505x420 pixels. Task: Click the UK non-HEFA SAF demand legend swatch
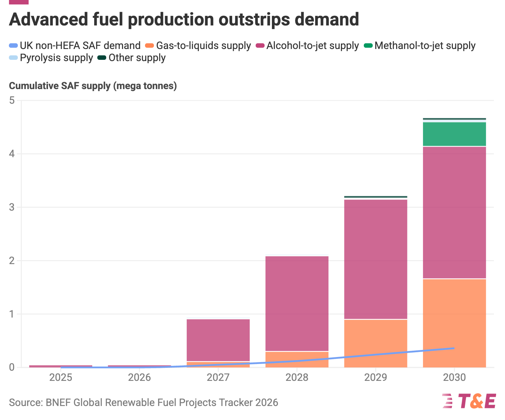pos(13,46)
